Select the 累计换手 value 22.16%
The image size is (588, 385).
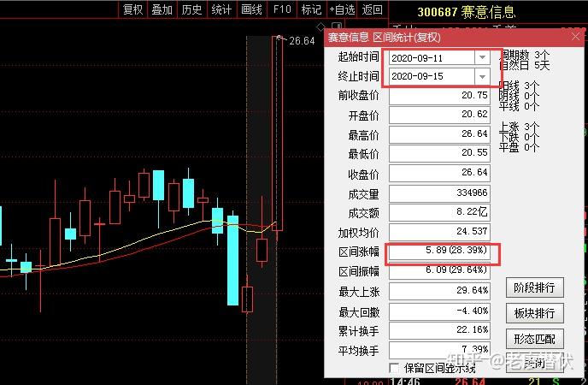(439, 330)
